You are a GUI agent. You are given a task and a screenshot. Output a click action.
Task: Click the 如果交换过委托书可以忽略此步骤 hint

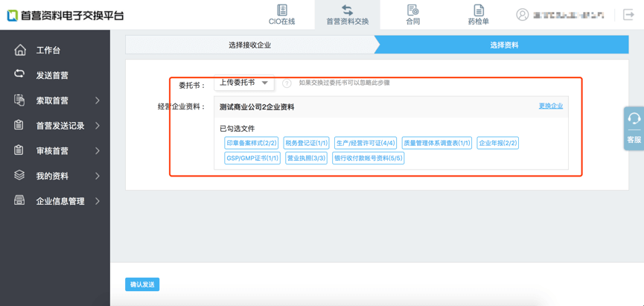tap(344, 83)
